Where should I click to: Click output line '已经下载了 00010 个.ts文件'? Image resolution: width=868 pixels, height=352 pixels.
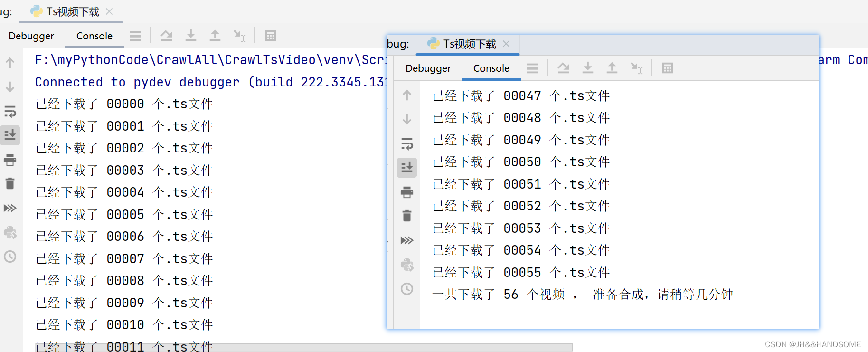coord(124,325)
